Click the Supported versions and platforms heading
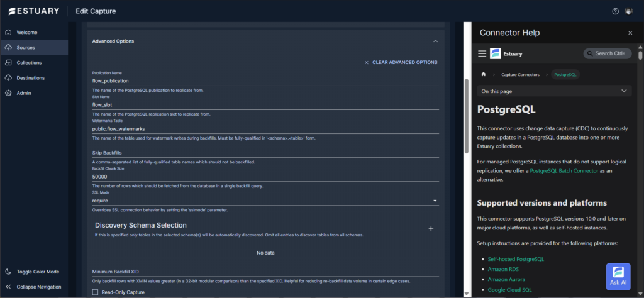 (541, 203)
